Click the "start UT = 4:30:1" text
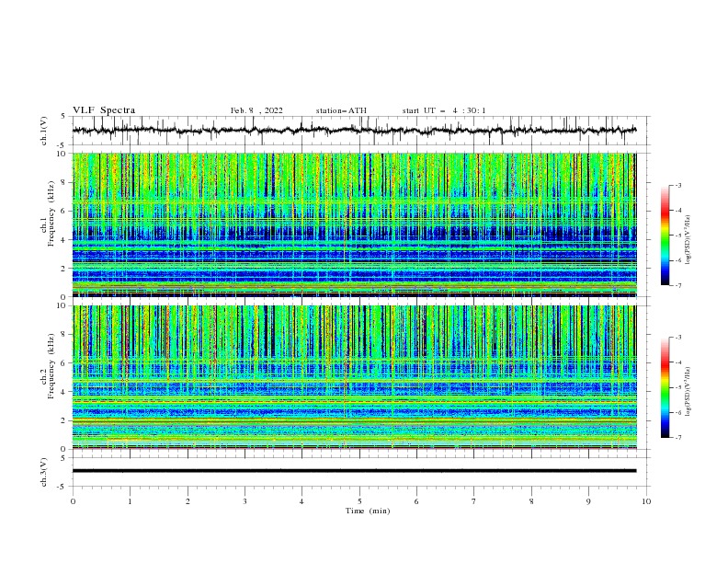 444,110
